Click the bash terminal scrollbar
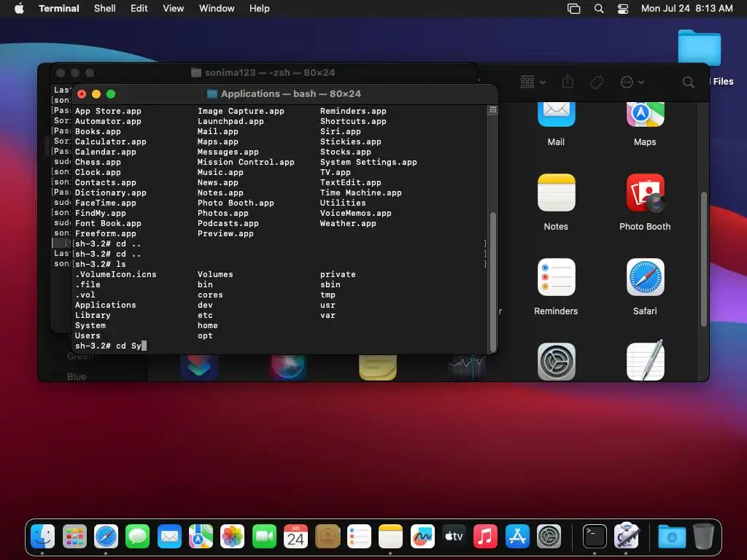This screenshot has width=747, height=560. click(x=493, y=281)
